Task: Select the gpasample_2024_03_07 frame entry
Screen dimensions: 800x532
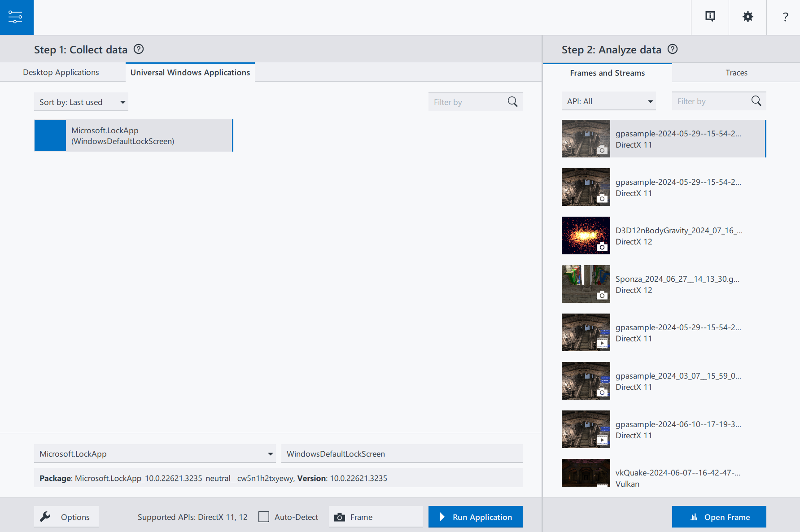Action: pos(664,381)
